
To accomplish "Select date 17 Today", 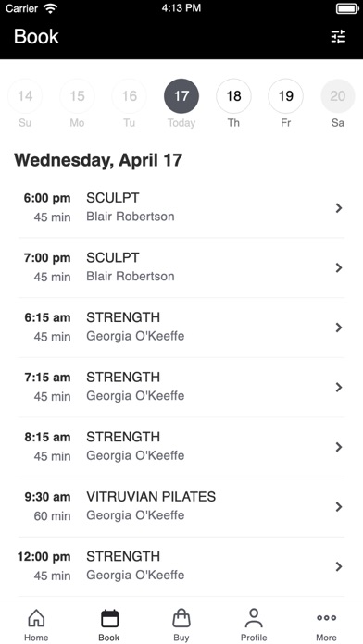I will click(x=181, y=96).
